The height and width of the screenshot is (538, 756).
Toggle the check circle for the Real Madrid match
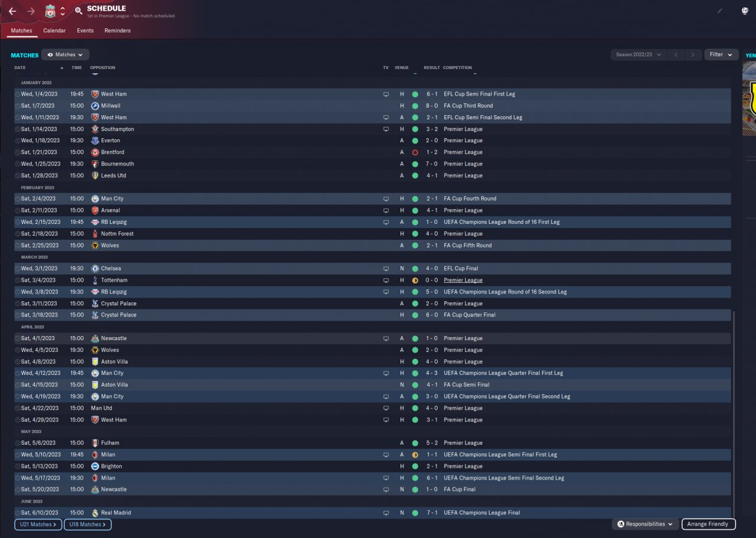[x=17, y=513]
